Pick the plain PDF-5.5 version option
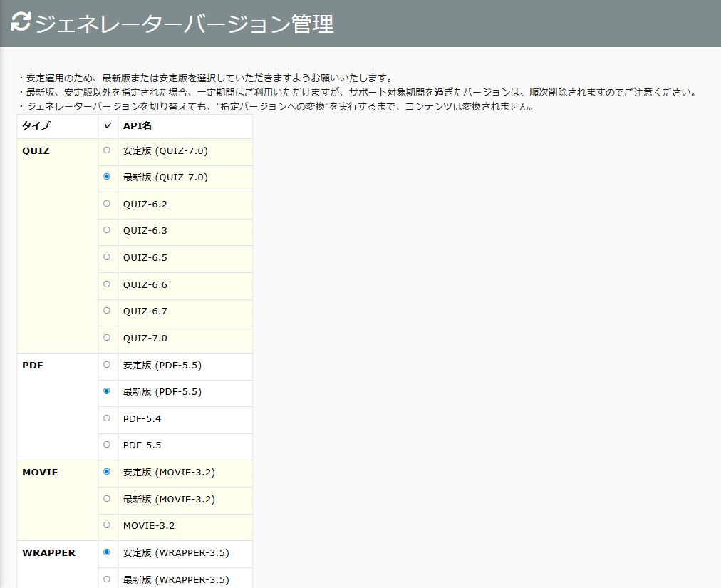 [107, 445]
